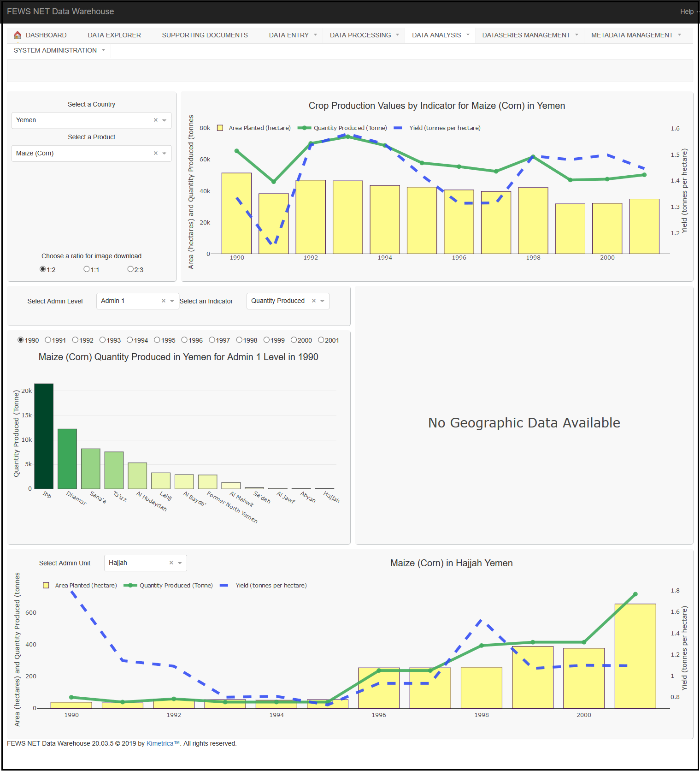Image resolution: width=700 pixels, height=771 pixels.
Task: Open the Data Analysis menu
Action: pyautogui.click(x=440, y=35)
